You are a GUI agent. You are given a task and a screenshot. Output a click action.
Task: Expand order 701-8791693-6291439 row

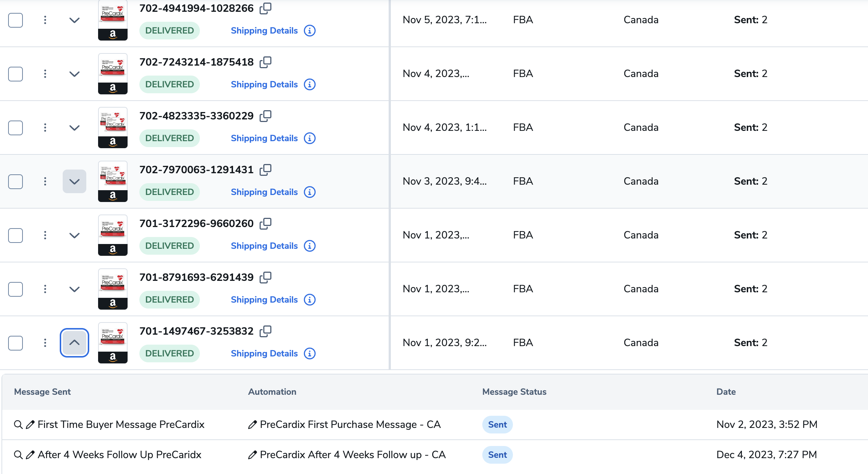pyautogui.click(x=74, y=289)
